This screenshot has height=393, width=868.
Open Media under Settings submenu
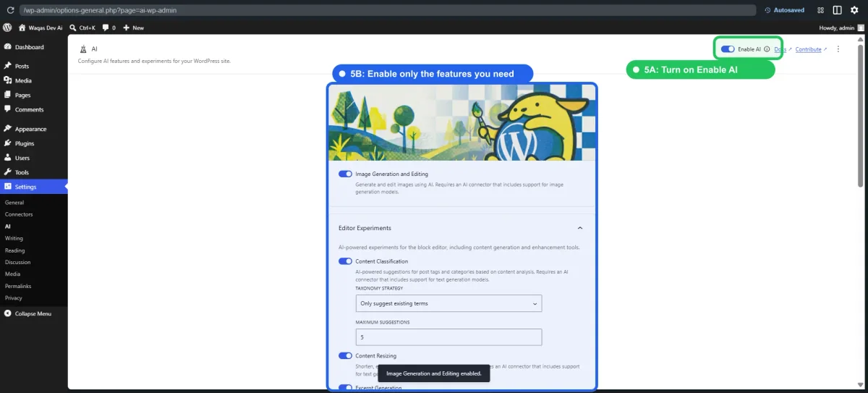[12, 274]
